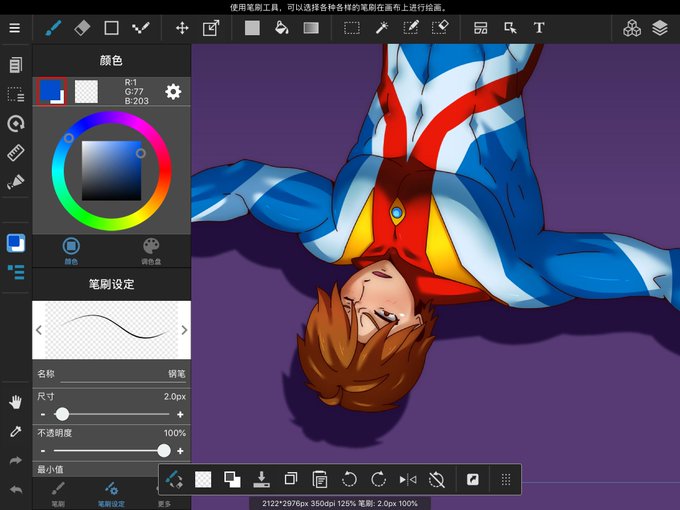This screenshot has height=510, width=680.
Task: Open the document edit menu icon
Action: [16, 65]
